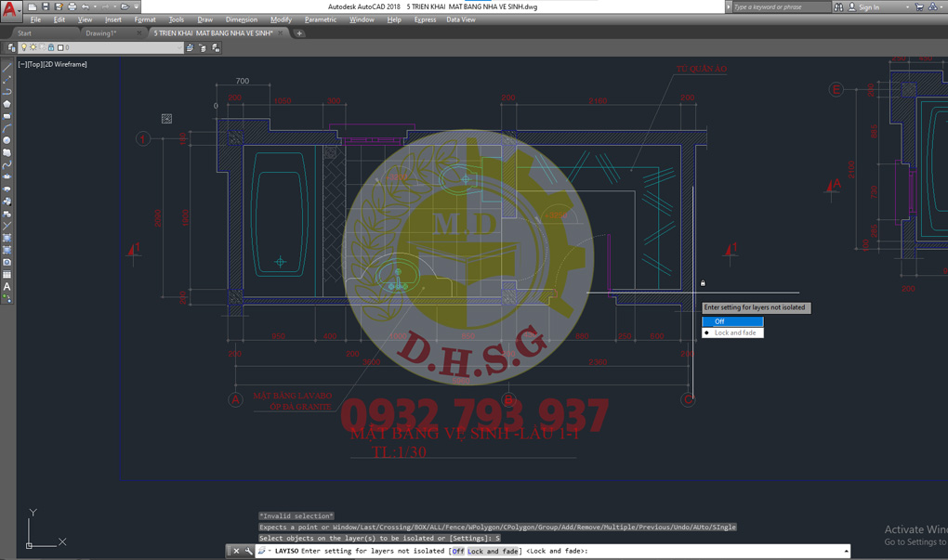Click the Save icon in Quick Access
The width and height of the screenshot is (948, 560).
pyautogui.click(x=46, y=7)
